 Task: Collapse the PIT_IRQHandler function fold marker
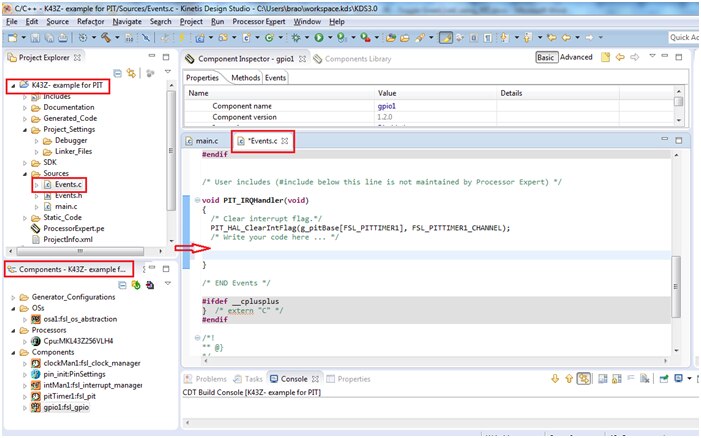pyautogui.click(x=196, y=200)
